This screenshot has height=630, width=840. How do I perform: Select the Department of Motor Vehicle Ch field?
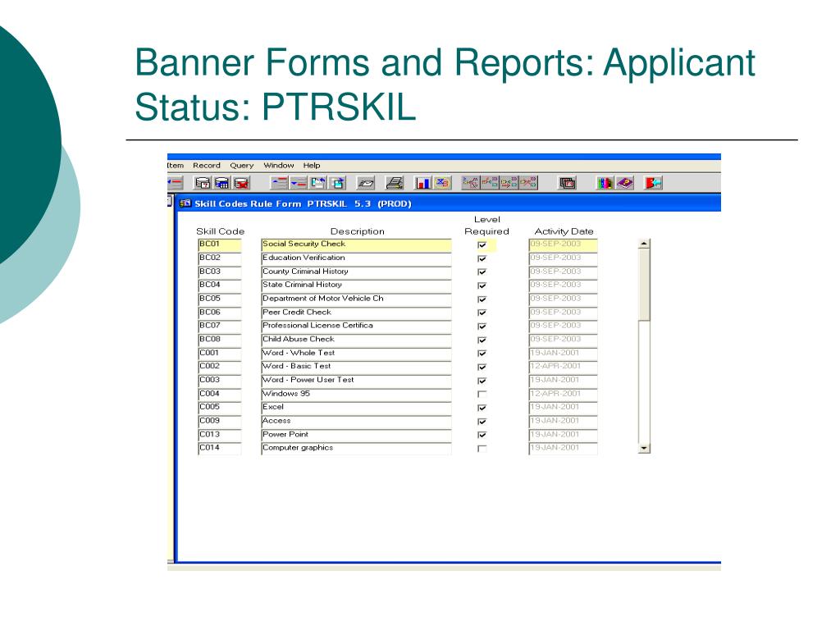click(x=356, y=299)
